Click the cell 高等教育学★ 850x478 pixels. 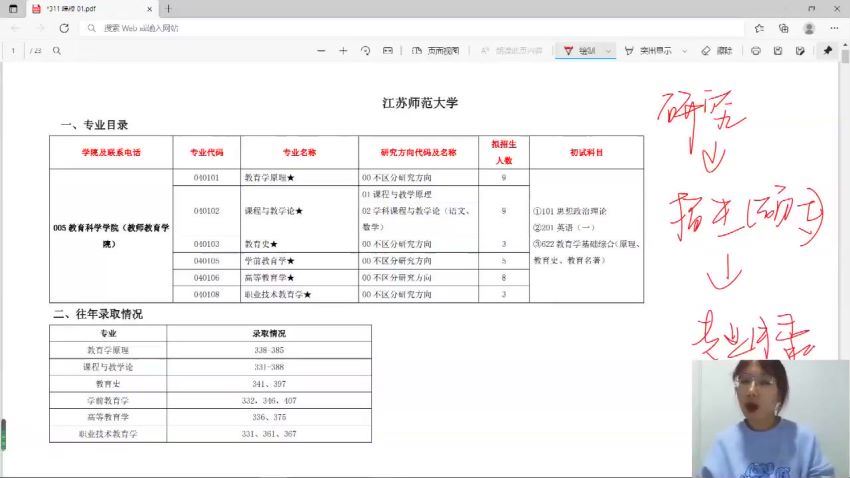pyautogui.click(x=269, y=277)
